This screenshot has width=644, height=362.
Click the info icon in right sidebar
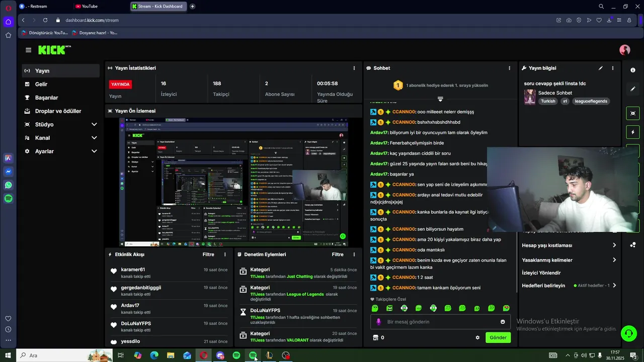point(633,70)
